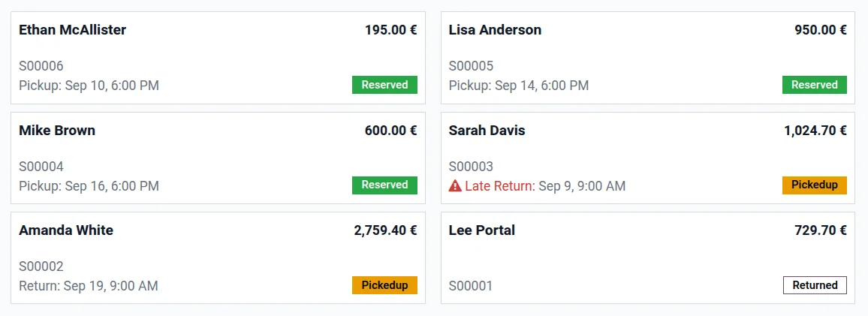The width and height of the screenshot is (868, 316).
Task: Click Pickedup badge on Sarah Davis order
Action: (814, 185)
